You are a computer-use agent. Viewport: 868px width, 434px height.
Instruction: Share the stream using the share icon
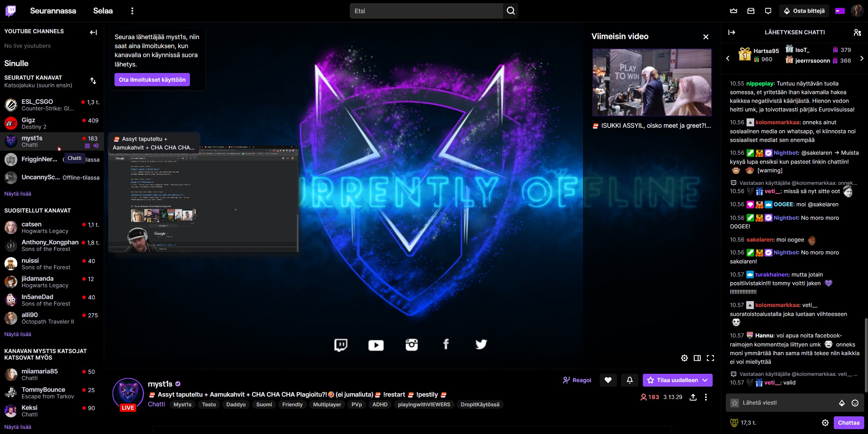click(693, 397)
